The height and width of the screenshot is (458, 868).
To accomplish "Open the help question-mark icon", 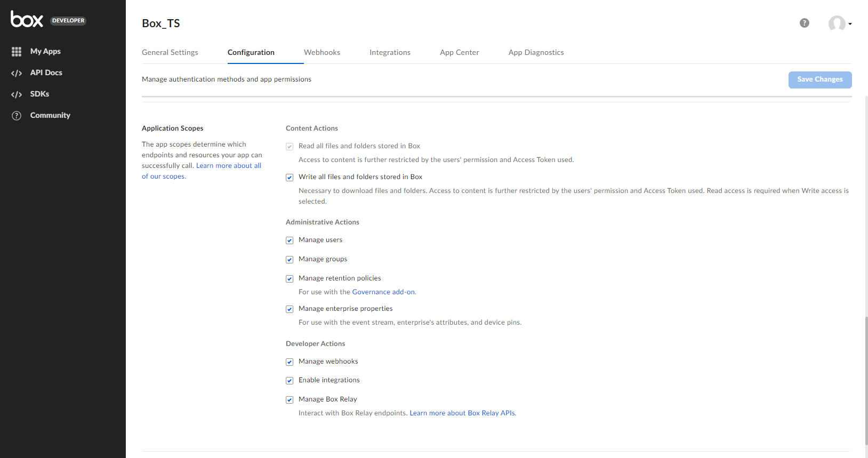I will 805,23.
